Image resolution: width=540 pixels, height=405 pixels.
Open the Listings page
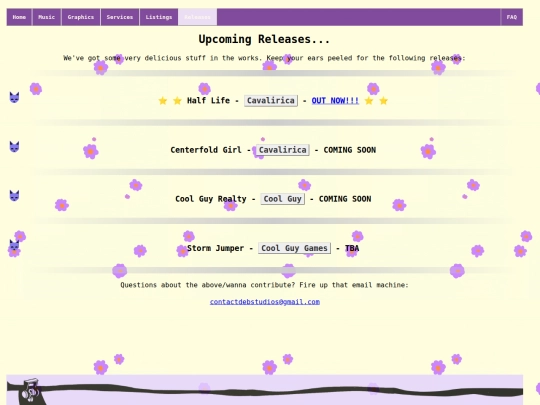pyautogui.click(x=159, y=17)
